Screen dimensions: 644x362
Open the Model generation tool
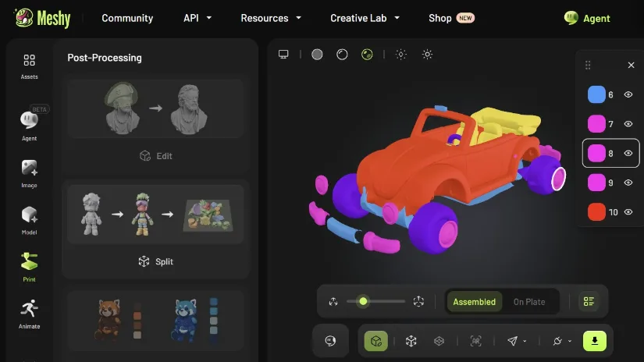coord(29,221)
